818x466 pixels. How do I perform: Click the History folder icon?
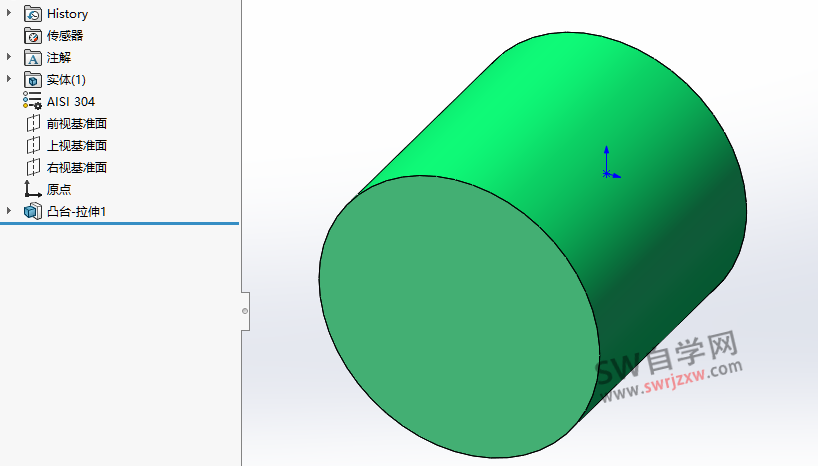click(33, 14)
